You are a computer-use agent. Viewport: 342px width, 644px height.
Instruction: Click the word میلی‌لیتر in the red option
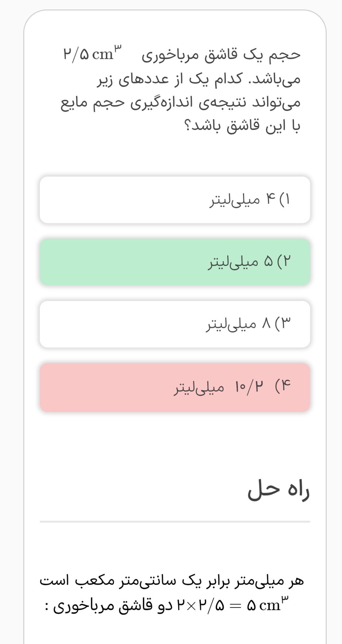coord(199,387)
